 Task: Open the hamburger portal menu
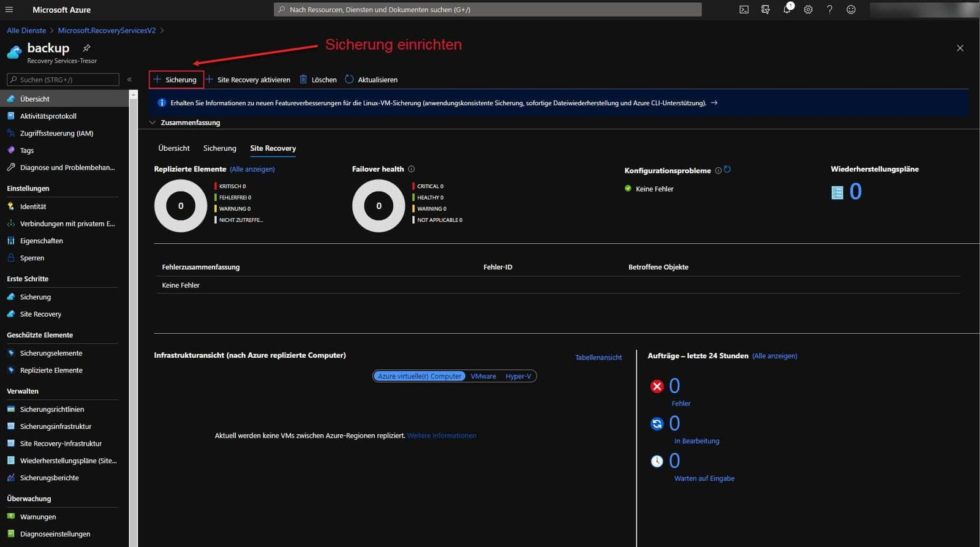click(x=9, y=10)
